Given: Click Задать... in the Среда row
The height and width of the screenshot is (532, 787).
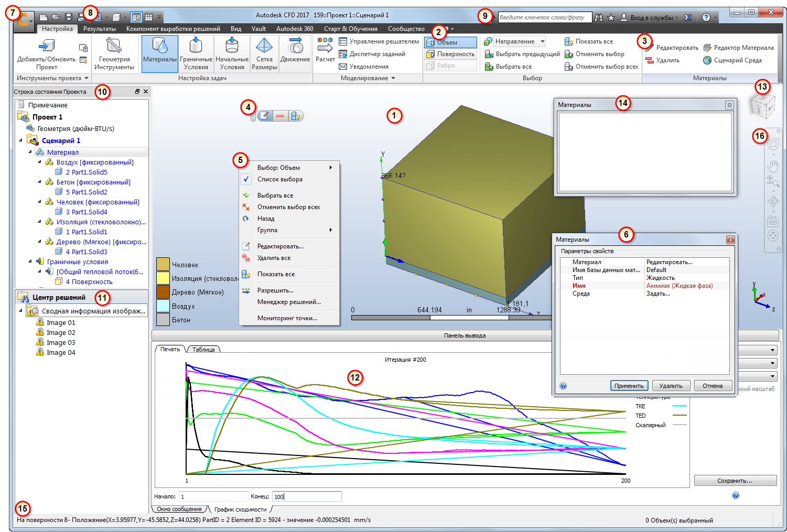Looking at the screenshot, I should pyautogui.click(x=658, y=294).
